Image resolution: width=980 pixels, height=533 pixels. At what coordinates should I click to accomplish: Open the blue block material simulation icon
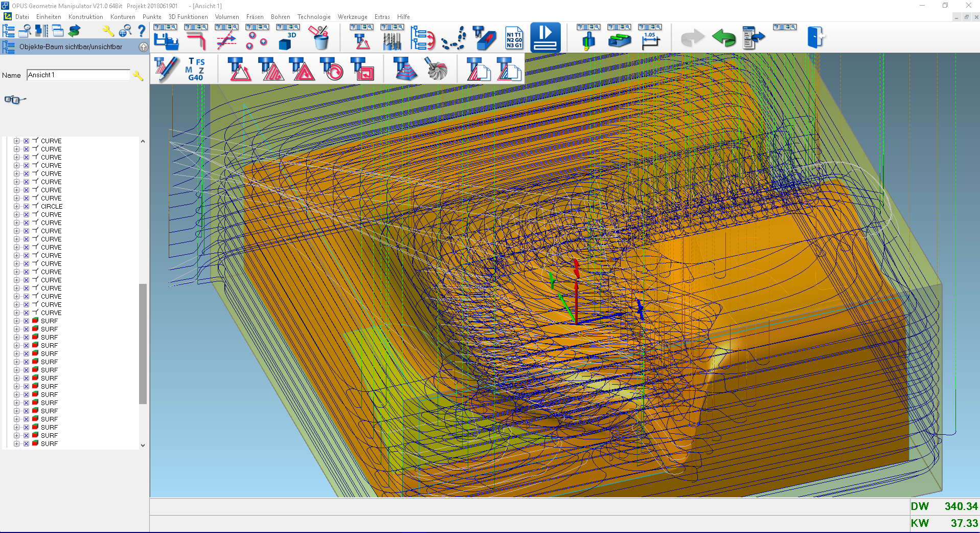coord(484,38)
